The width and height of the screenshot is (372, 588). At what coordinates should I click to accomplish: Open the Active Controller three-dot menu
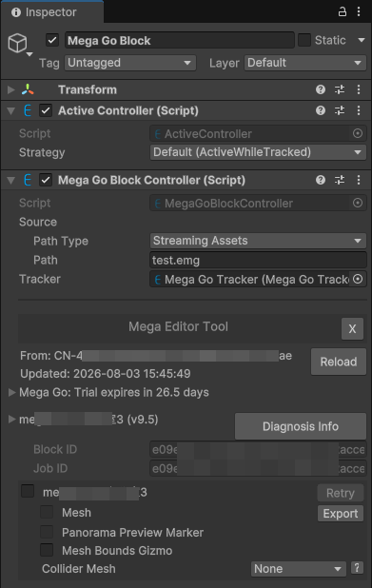pos(359,110)
